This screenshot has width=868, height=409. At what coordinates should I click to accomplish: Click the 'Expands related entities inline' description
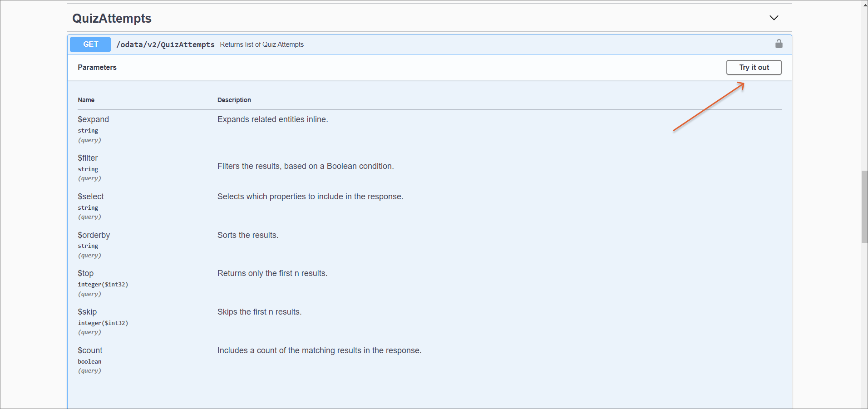click(272, 119)
